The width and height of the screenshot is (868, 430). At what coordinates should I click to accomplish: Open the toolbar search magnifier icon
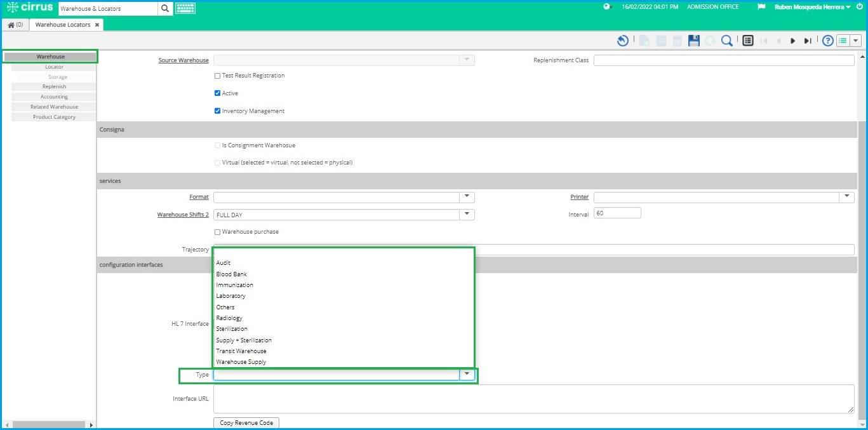coord(727,40)
